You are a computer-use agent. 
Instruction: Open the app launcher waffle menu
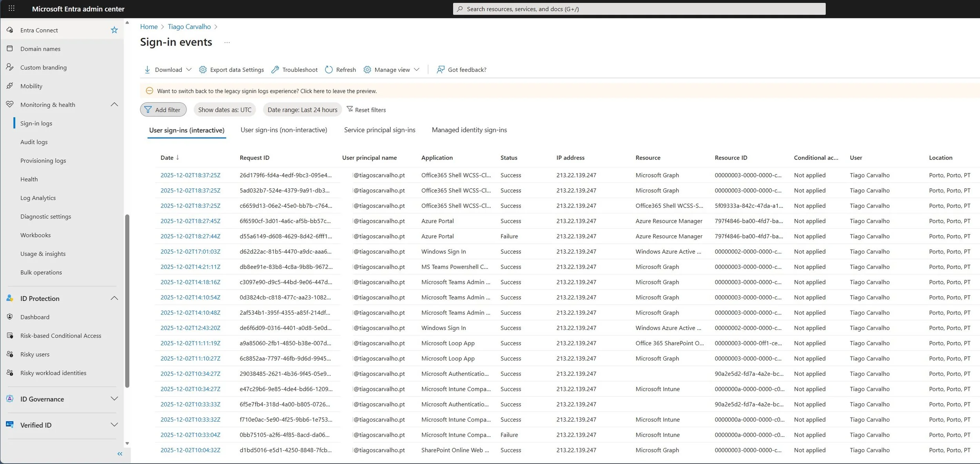[x=11, y=8]
